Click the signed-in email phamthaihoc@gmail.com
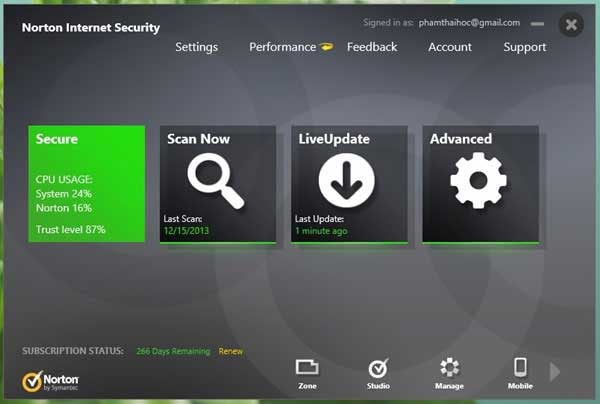This screenshot has width=600, height=404. (469, 23)
